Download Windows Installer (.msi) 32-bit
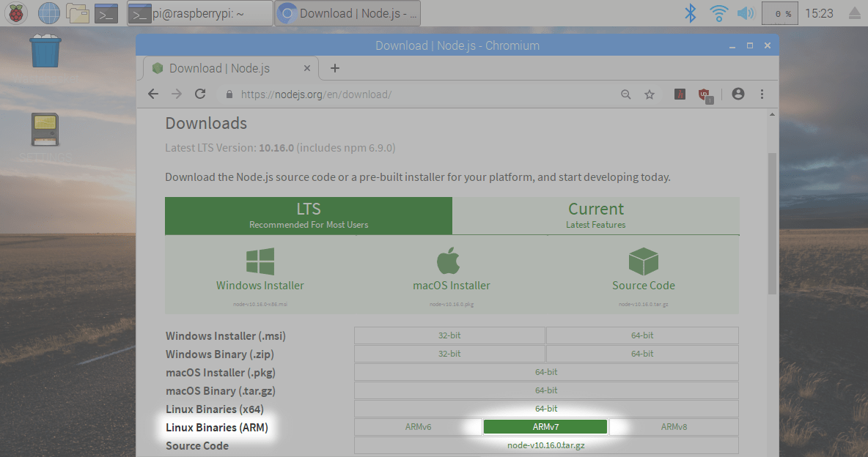This screenshot has height=457, width=868. pyautogui.click(x=449, y=335)
